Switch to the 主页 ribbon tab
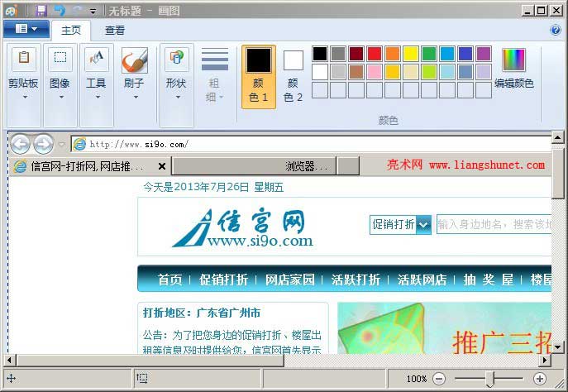 [x=71, y=31]
